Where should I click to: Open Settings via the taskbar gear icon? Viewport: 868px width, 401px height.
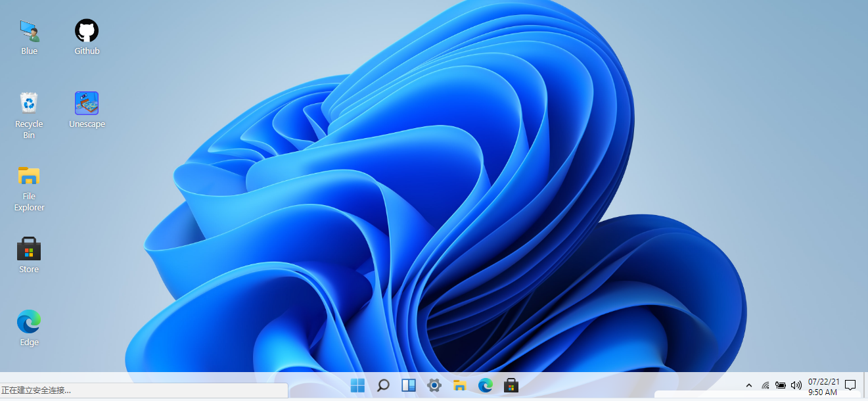pyautogui.click(x=434, y=385)
